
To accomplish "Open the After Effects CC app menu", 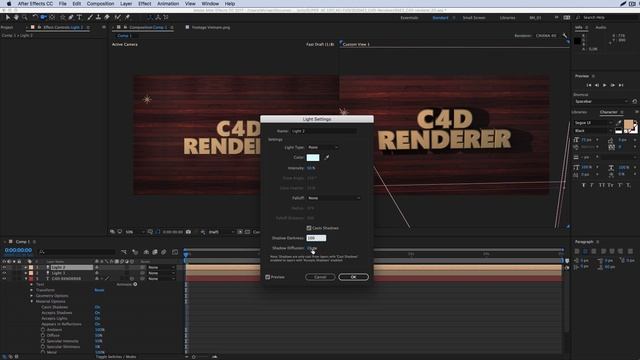I will point(35,4).
